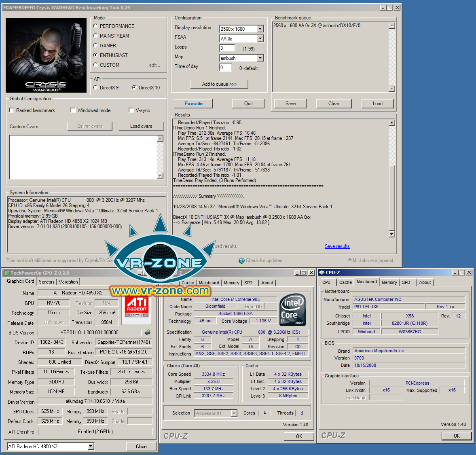Image resolution: width=476 pixels, height=455 pixels.
Task: Click the Intel Core i7 logo in CPU-Z
Action: [293, 310]
